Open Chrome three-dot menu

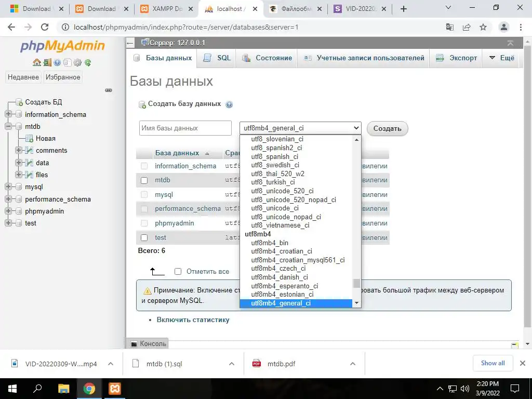[x=521, y=27]
